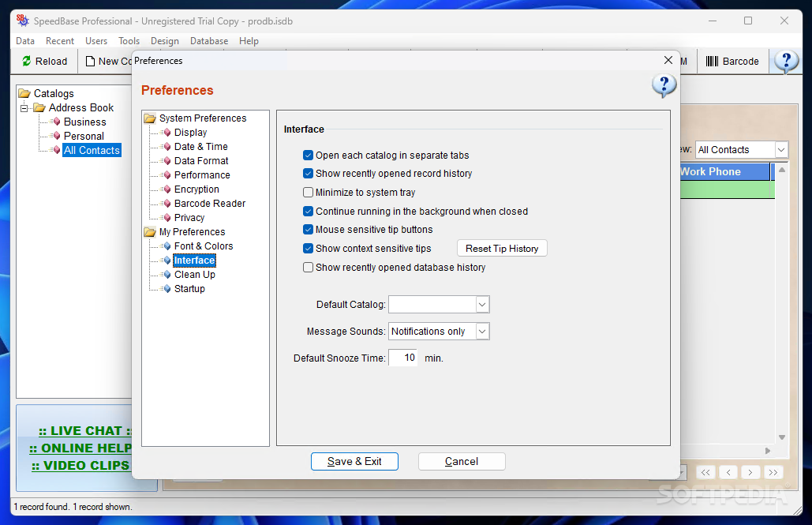Image resolution: width=812 pixels, height=525 pixels.
Task: Select Personal catalog in tree
Action: pyautogui.click(x=84, y=137)
